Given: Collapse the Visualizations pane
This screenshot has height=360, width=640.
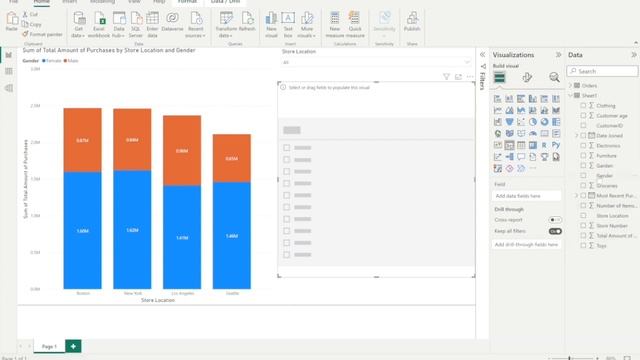Looking at the screenshot, I should [x=558, y=55].
